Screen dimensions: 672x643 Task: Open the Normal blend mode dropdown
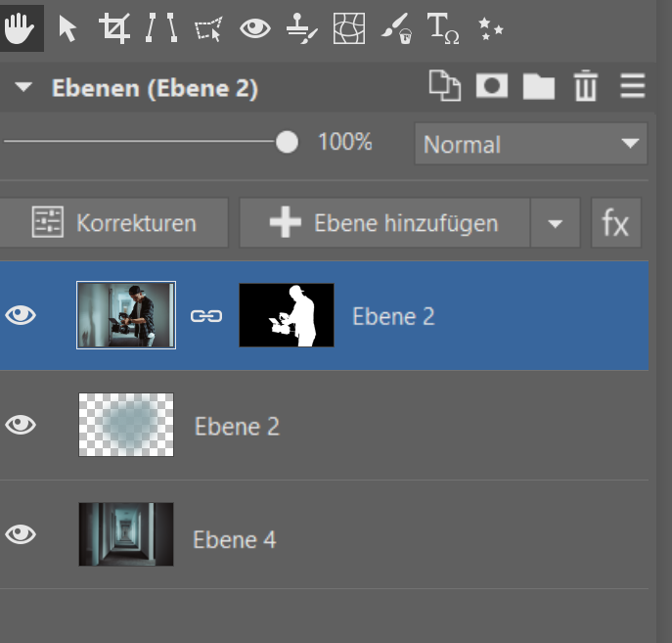coord(530,144)
